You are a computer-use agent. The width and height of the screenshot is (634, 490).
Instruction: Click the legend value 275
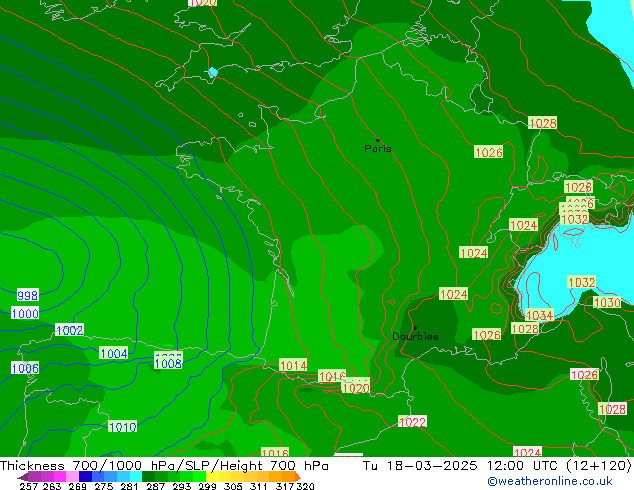coord(104,486)
